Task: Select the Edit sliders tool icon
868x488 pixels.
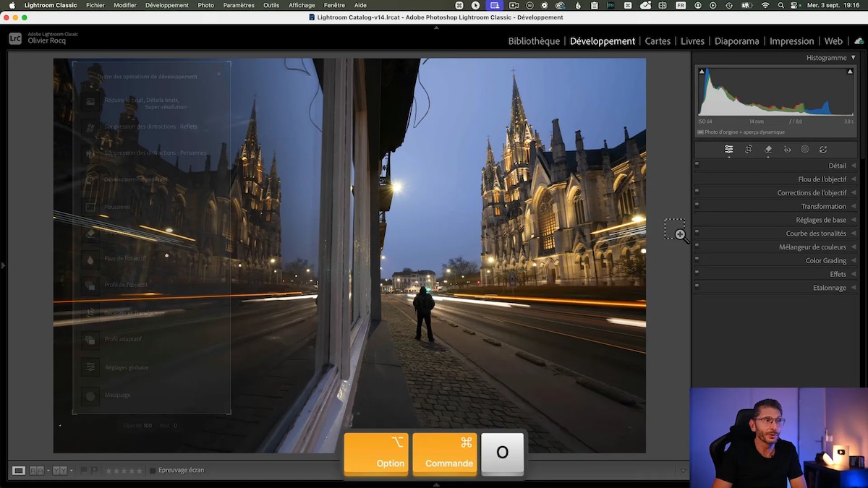Action: coord(729,150)
